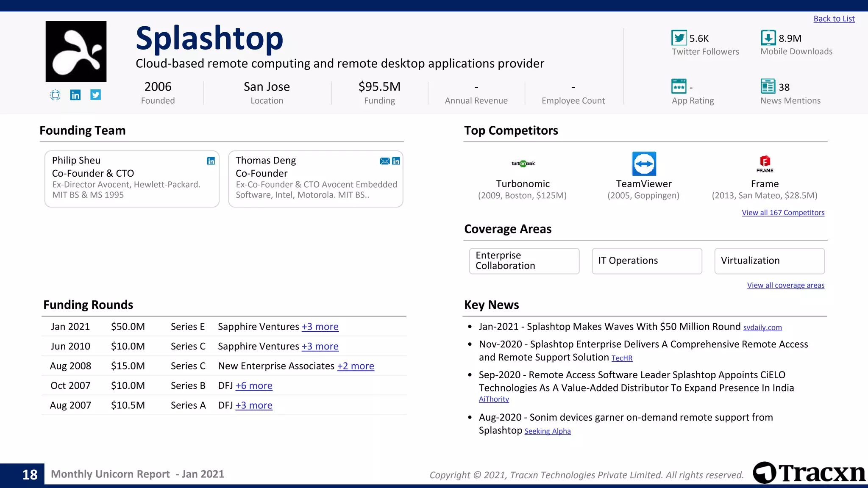Image resolution: width=868 pixels, height=488 pixels.
Task: Open Philip Sheu's LinkedIn icon
Action: pyautogui.click(x=211, y=161)
